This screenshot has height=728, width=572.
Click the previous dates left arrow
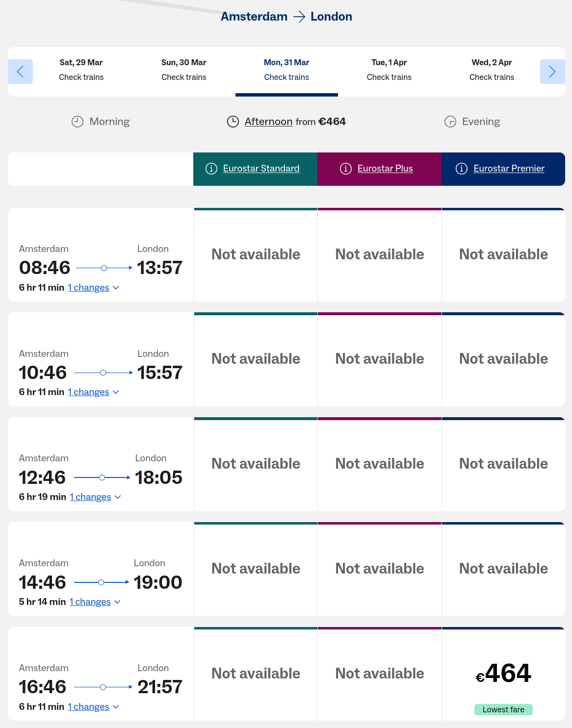coord(20,72)
